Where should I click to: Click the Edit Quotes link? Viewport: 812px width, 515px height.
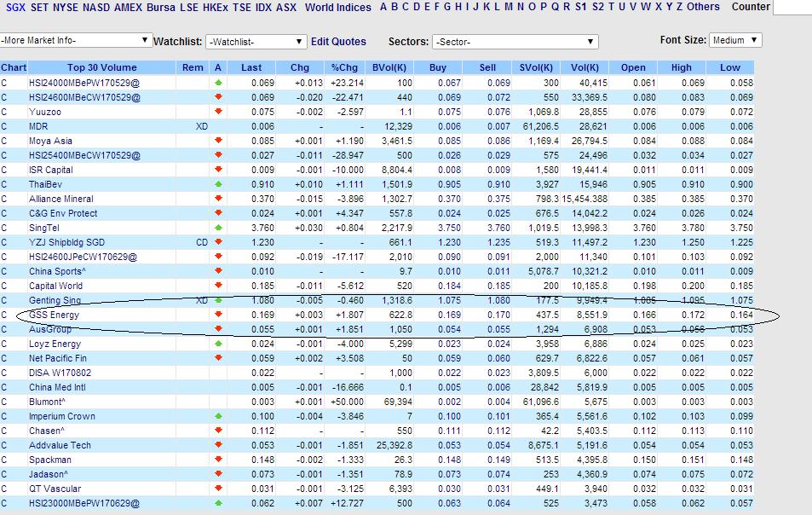click(338, 42)
